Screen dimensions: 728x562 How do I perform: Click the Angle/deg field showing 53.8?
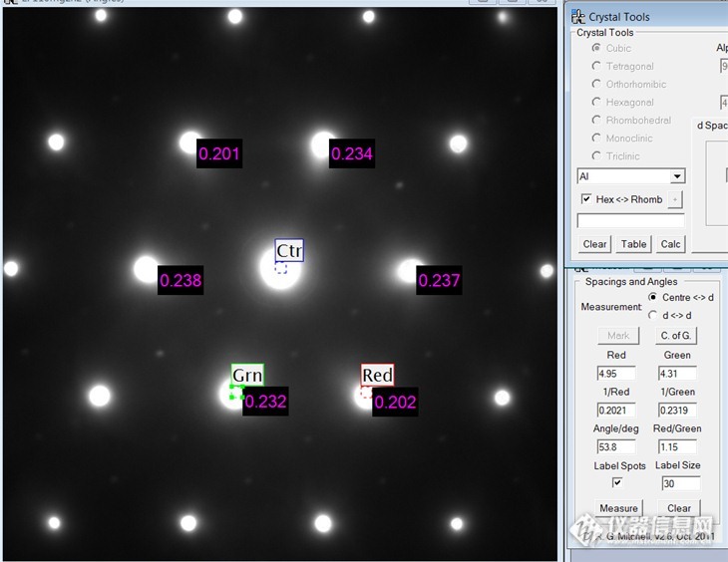[616, 446]
